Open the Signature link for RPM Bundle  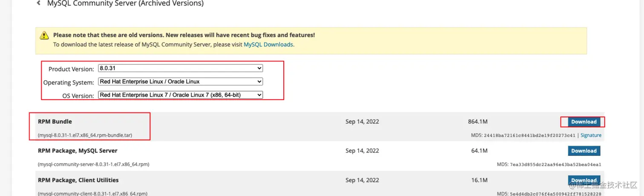(x=591, y=135)
